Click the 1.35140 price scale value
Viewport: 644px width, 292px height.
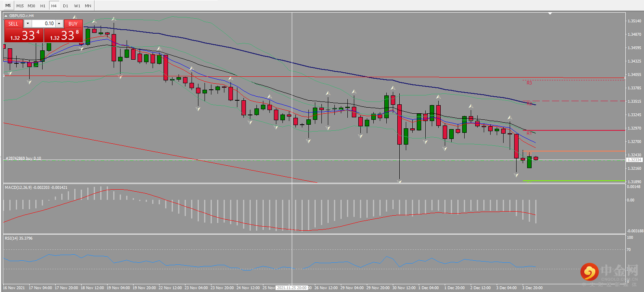[635, 21]
